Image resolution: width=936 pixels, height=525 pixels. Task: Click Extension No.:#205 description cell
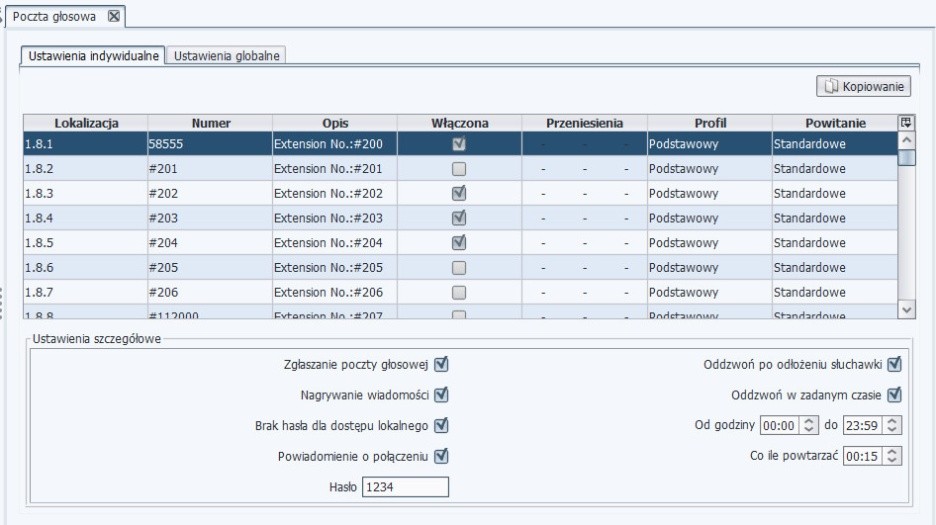click(x=335, y=268)
